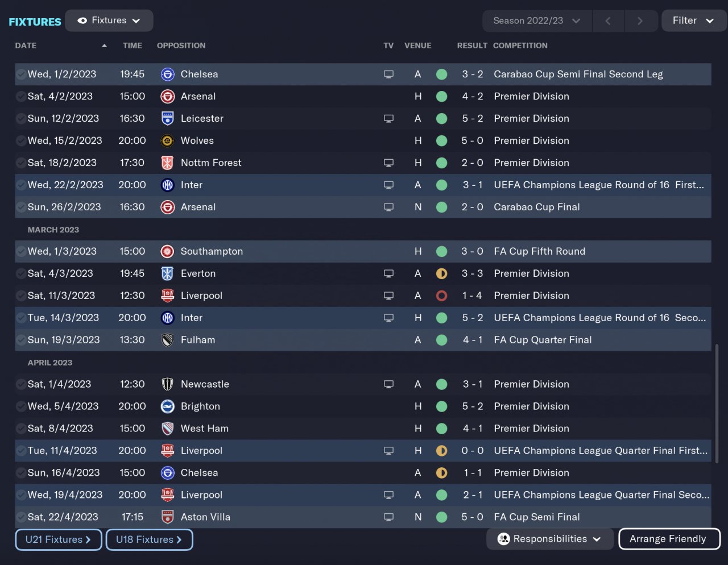Toggle the tick on the Sun 26/2/2023 fixture

20,207
